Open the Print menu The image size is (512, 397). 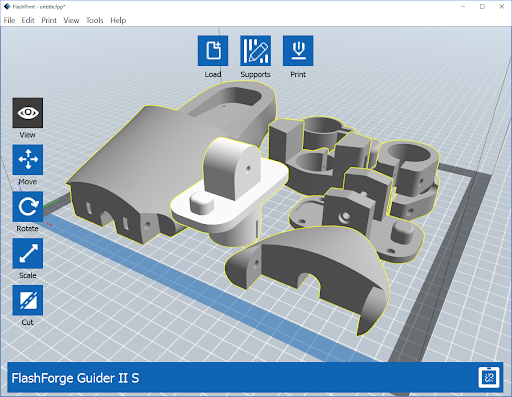tap(49, 20)
